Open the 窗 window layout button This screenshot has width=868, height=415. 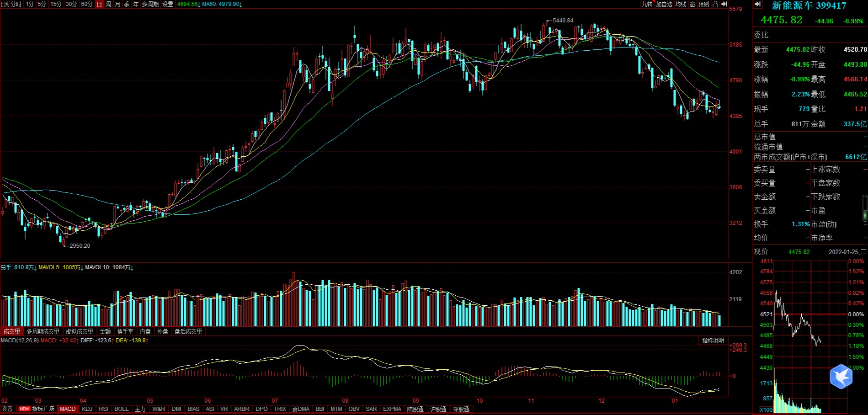click(x=692, y=4)
